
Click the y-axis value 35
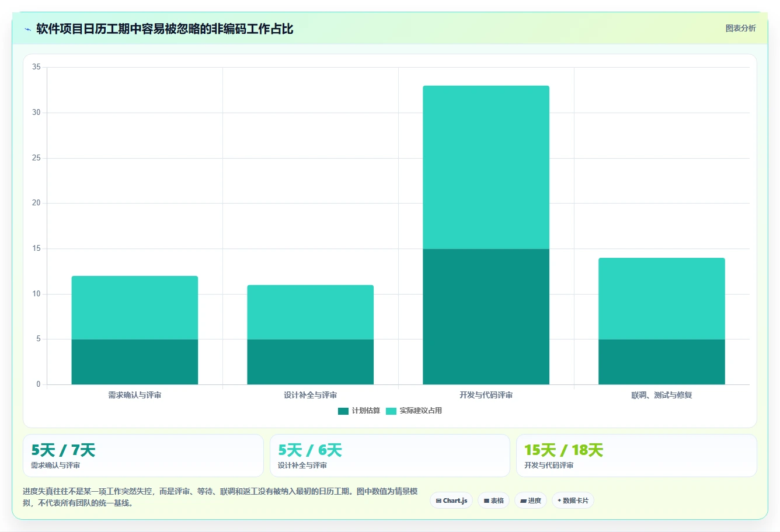(36, 67)
